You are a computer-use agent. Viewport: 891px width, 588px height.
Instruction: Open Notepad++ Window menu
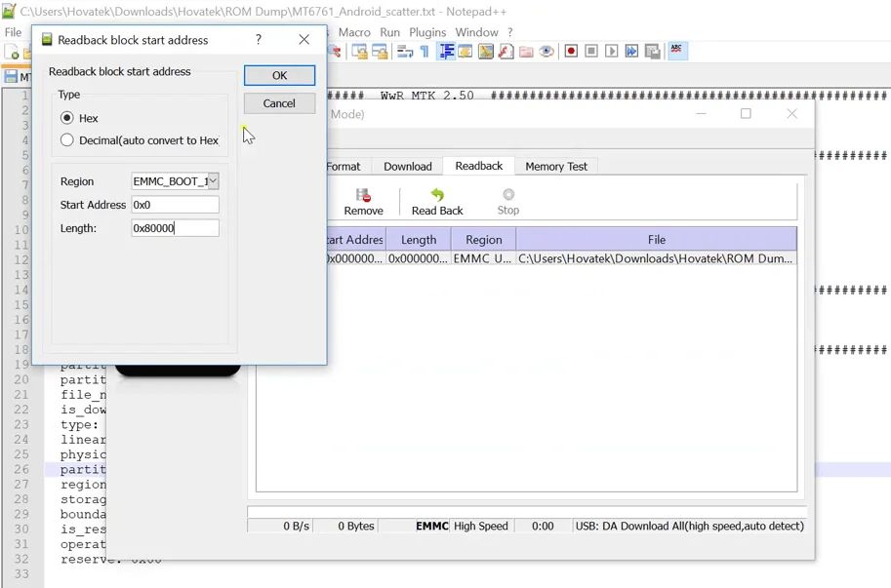(476, 32)
